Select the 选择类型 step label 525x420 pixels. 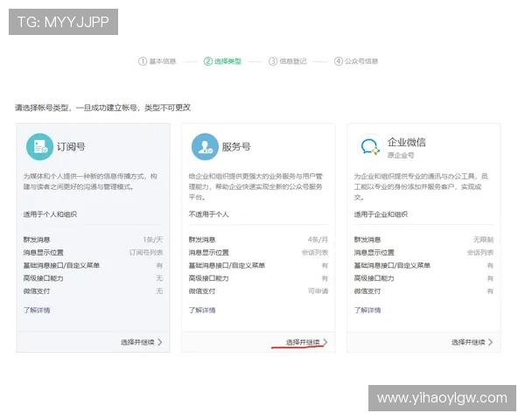coord(227,61)
